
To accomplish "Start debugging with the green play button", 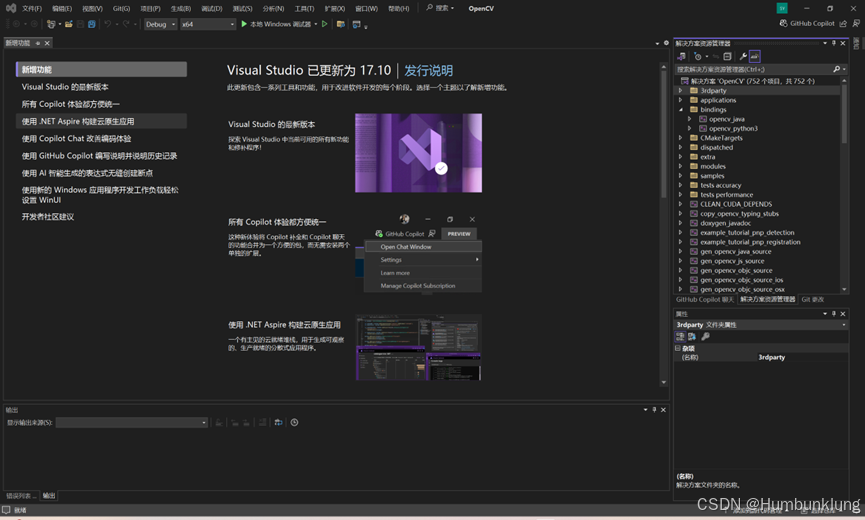I will (245, 24).
